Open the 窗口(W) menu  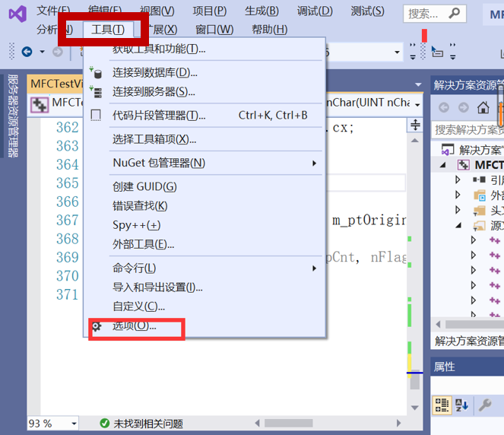click(214, 30)
